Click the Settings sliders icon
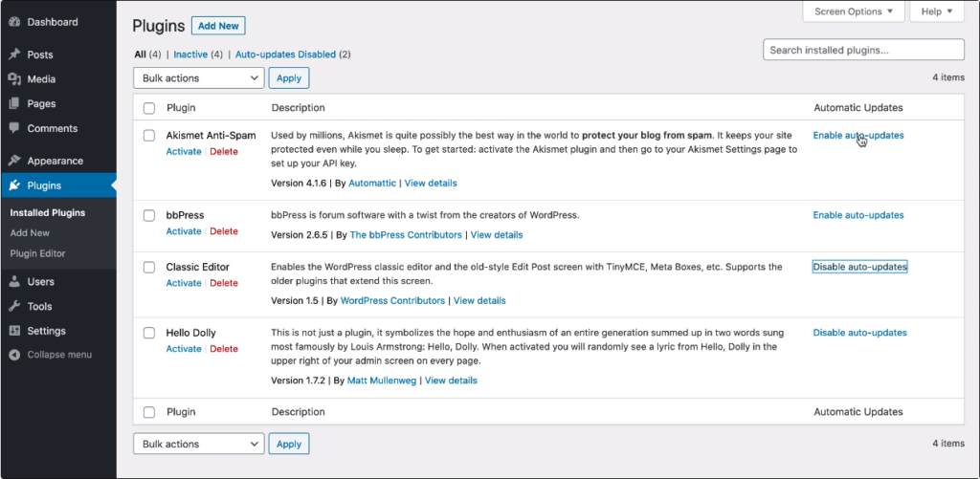 14,331
